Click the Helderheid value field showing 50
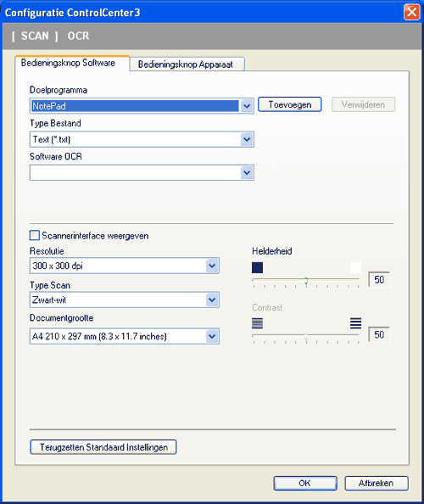Viewport: 424px width, 504px height. pos(379,280)
